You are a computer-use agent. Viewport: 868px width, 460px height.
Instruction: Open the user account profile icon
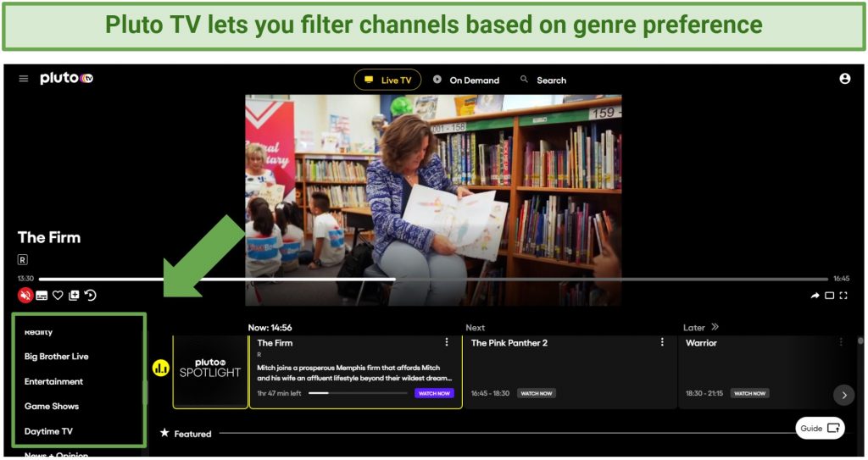coord(844,79)
